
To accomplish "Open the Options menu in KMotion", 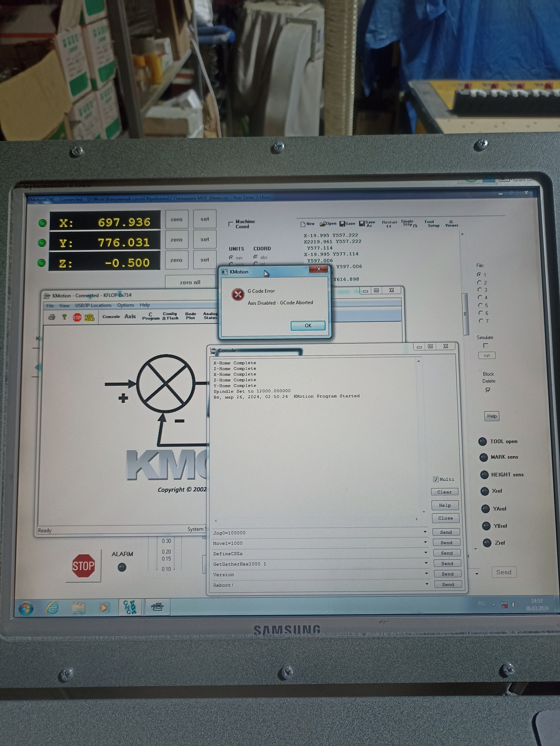I will pos(125,305).
